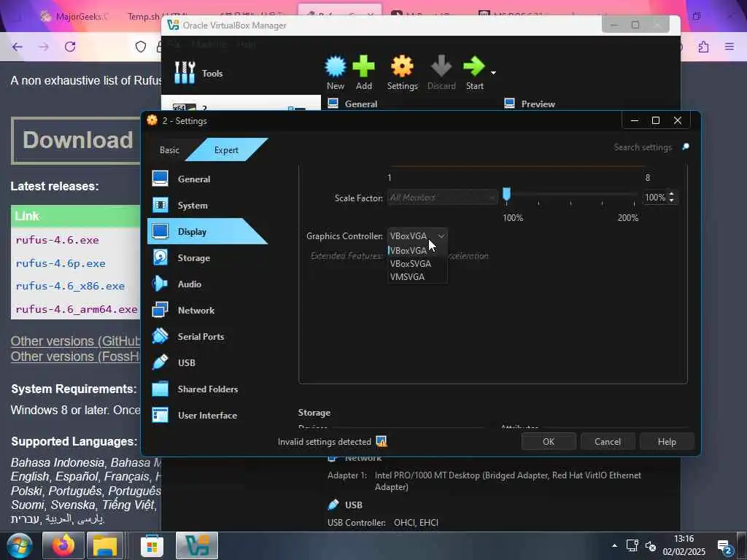Viewport: 747px width, 560px height.
Task: Open Serial Ports settings category
Action: [x=201, y=336]
